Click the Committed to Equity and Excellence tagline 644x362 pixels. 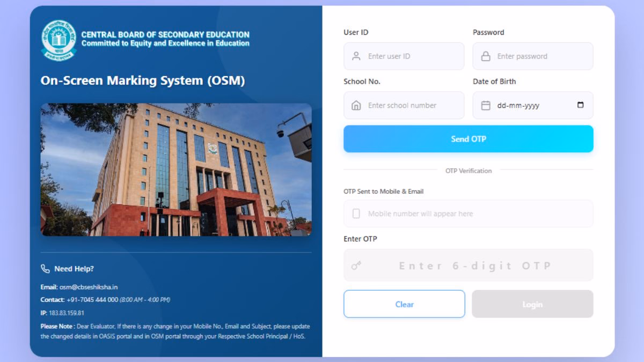[x=165, y=43]
